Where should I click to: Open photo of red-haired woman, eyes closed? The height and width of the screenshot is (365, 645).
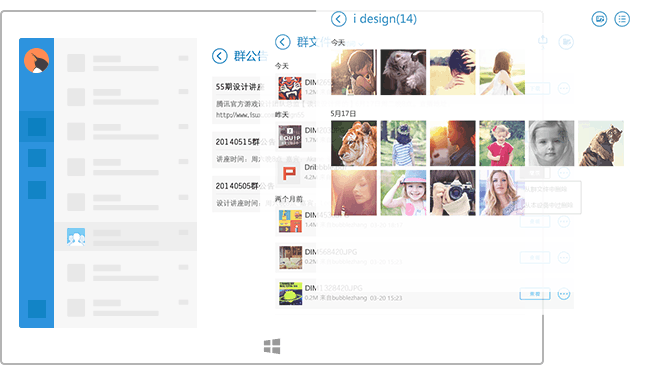[354, 193]
